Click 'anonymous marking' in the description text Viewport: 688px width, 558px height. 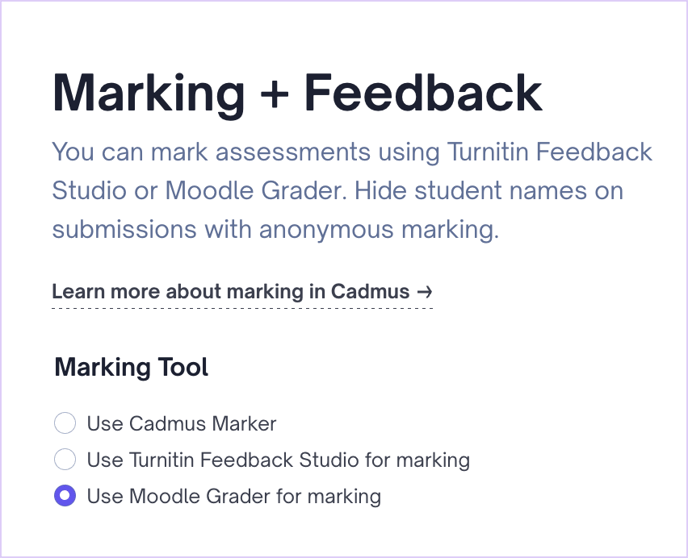[x=376, y=229]
